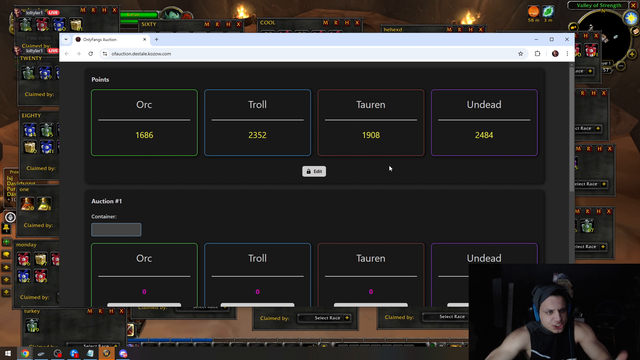640x360 pixels.
Task: Click the H button on SIXTY panel
Action: click(x=228, y=24)
